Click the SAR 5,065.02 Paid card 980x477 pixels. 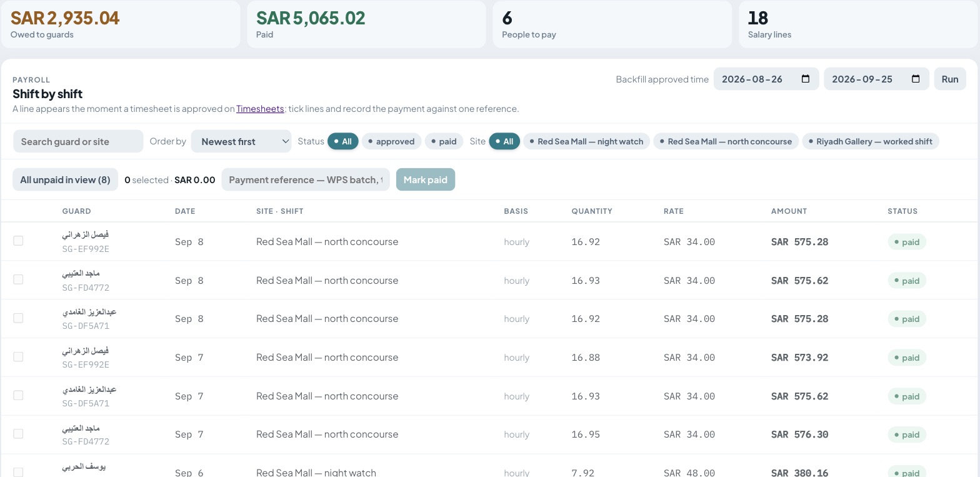click(366, 24)
